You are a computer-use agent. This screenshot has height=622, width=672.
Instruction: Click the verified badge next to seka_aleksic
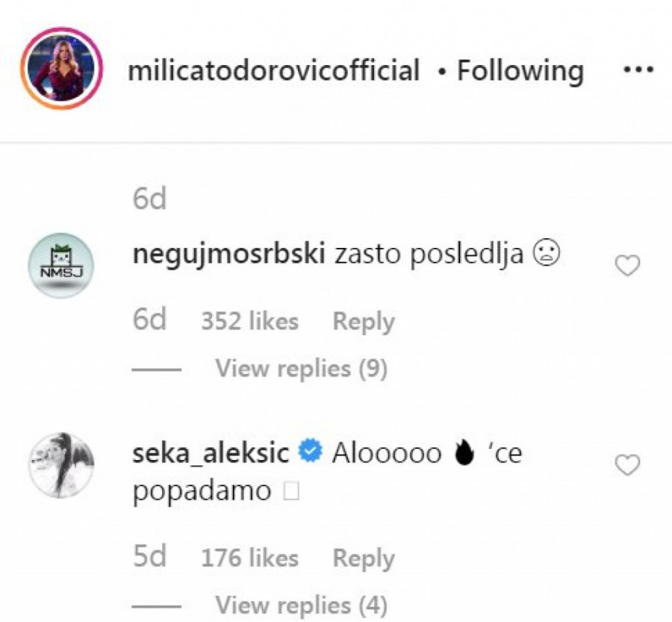click(x=310, y=452)
